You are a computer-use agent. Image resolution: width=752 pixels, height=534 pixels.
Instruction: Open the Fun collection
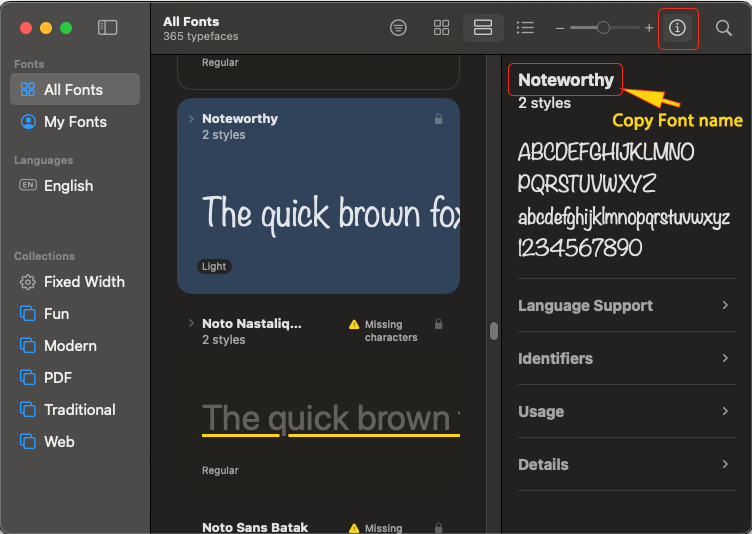pos(75,313)
